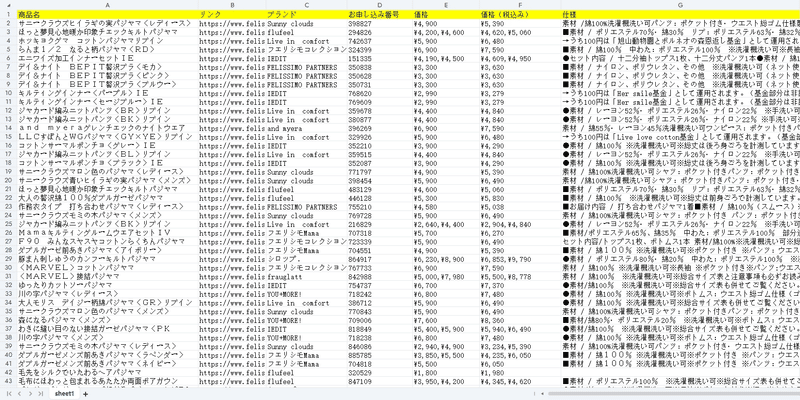Select column F header
800x400 pixels.
520,5
